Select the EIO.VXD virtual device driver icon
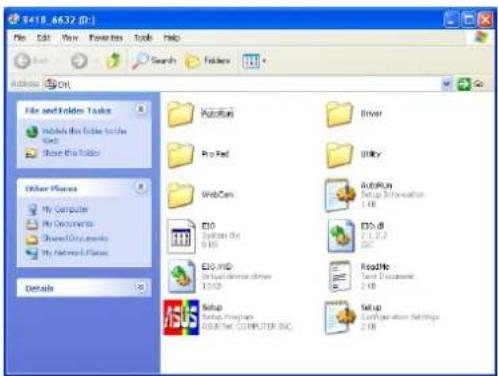The image size is (498, 376). tap(181, 276)
